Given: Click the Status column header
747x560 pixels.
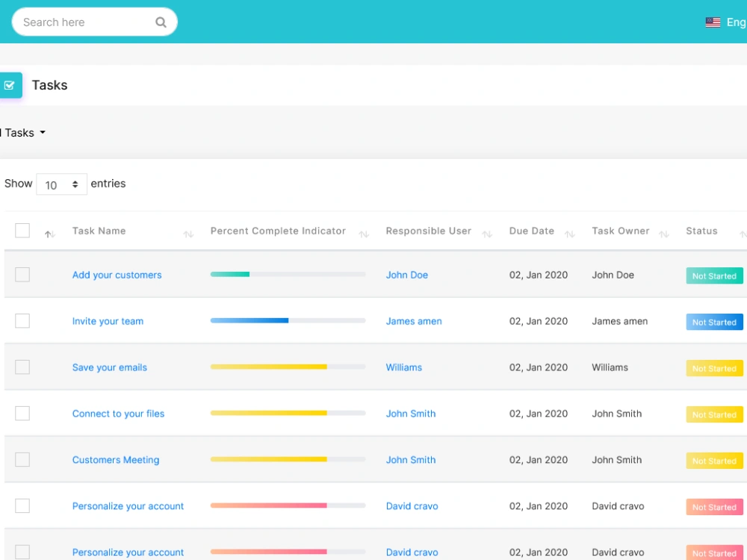Looking at the screenshot, I should [x=701, y=231].
